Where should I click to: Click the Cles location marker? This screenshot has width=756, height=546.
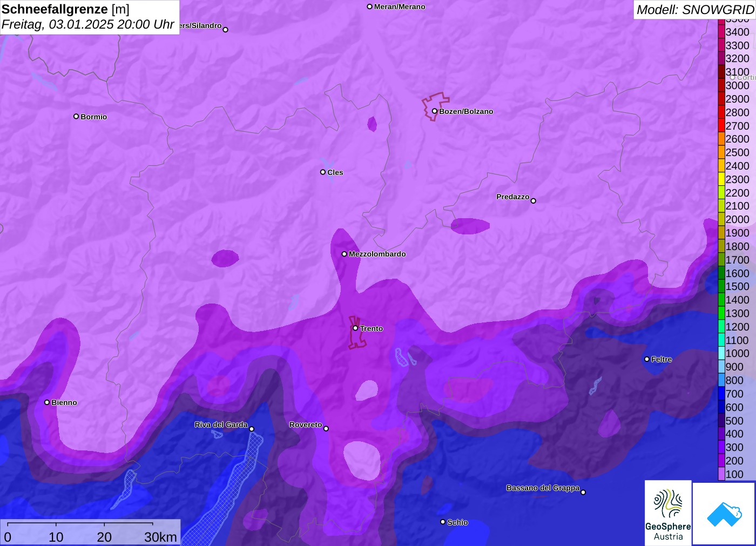tap(323, 172)
